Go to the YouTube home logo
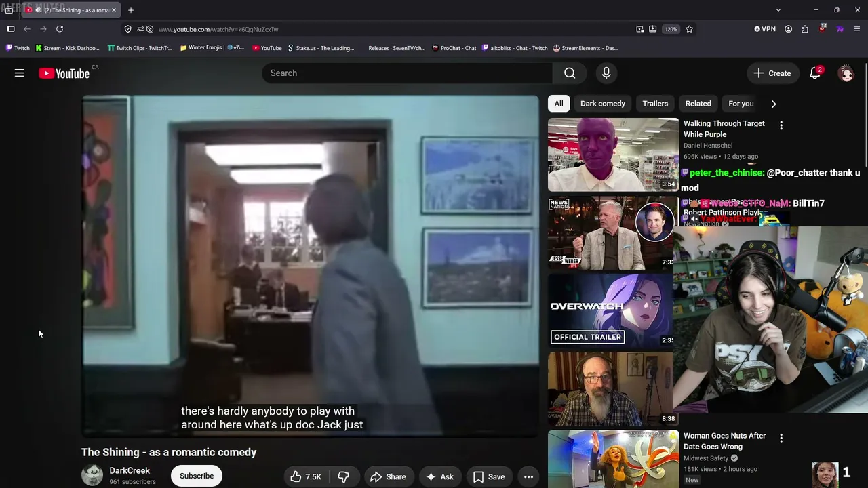868x488 pixels. 64,73
